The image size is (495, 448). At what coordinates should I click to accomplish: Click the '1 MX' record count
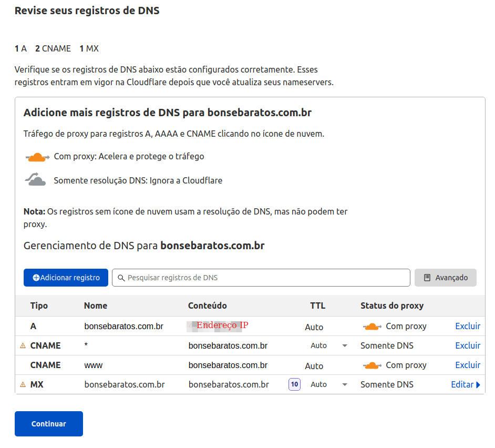coord(89,49)
